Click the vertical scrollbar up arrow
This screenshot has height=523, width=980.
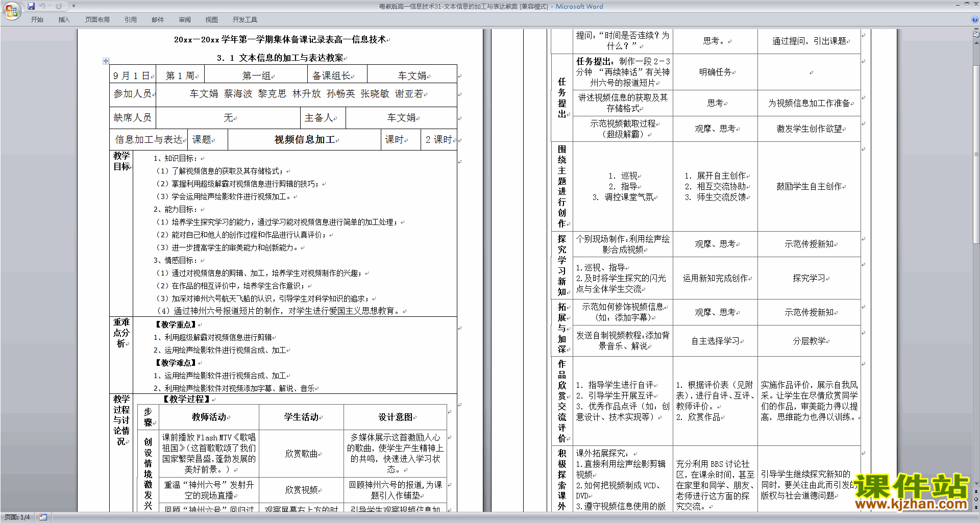[x=976, y=42]
